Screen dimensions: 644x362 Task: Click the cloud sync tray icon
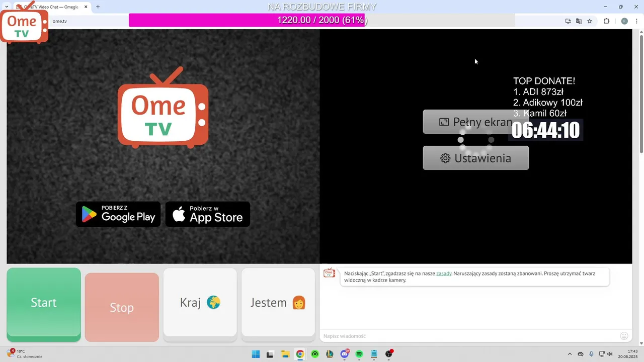[581, 354]
